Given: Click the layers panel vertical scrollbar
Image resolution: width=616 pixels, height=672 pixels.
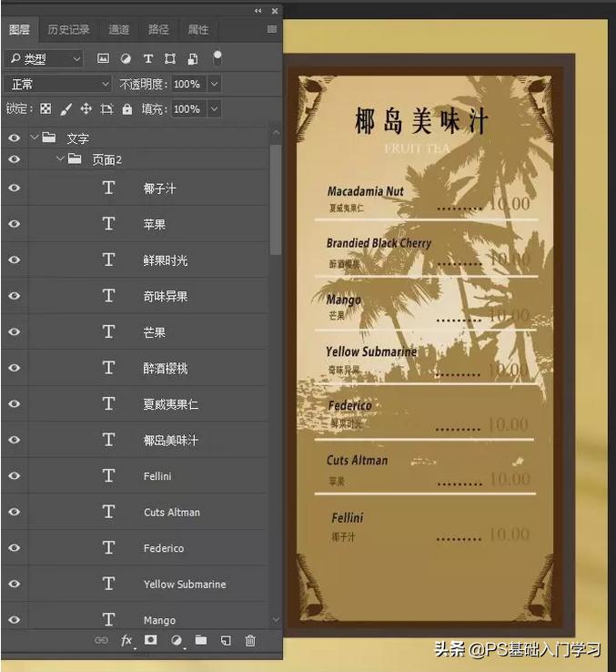Looking at the screenshot, I should coord(276,199).
